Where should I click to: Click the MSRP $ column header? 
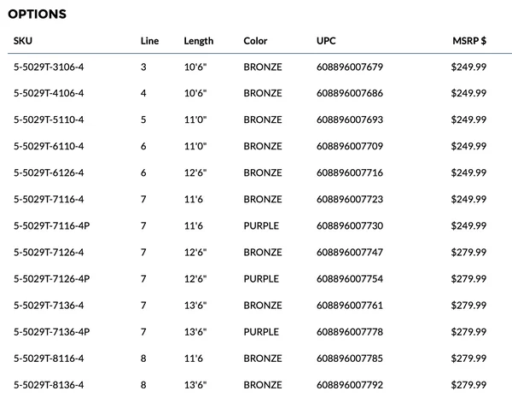click(469, 41)
